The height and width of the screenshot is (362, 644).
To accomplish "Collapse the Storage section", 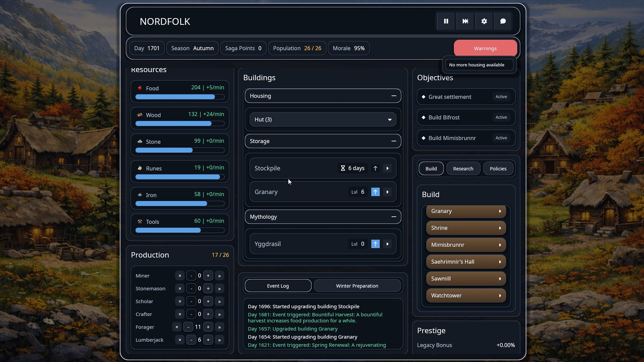I will pyautogui.click(x=323, y=141).
